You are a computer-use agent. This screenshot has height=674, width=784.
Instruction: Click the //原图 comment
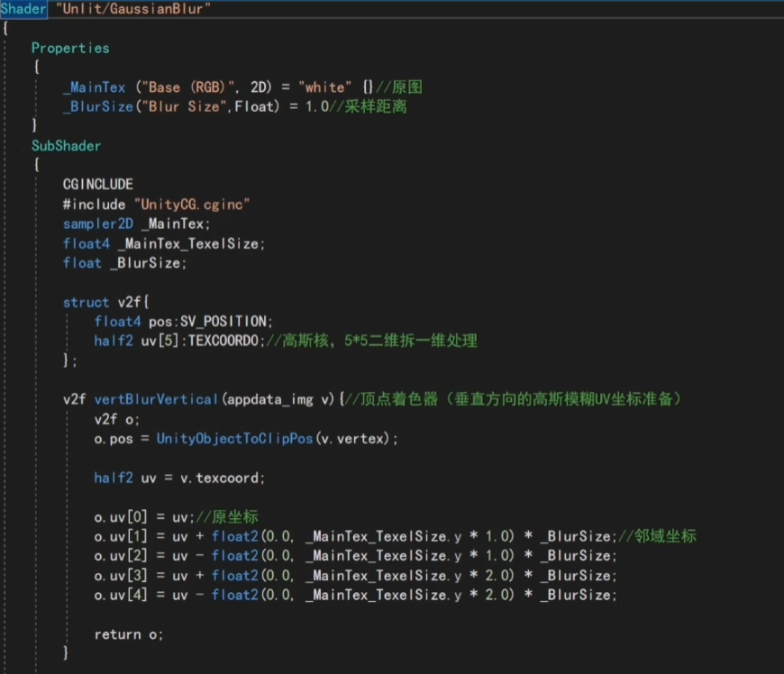tap(399, 87)
